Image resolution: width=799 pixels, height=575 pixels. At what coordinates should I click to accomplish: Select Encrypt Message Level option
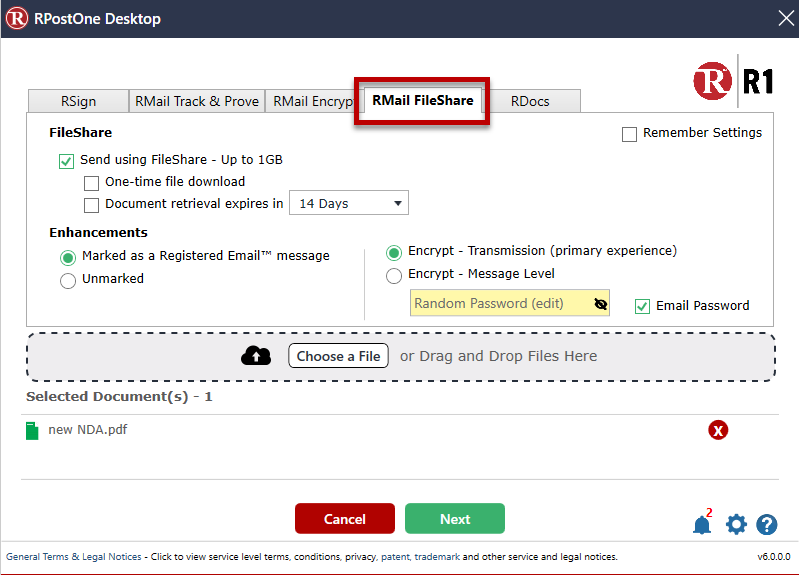tap(393, 275)
